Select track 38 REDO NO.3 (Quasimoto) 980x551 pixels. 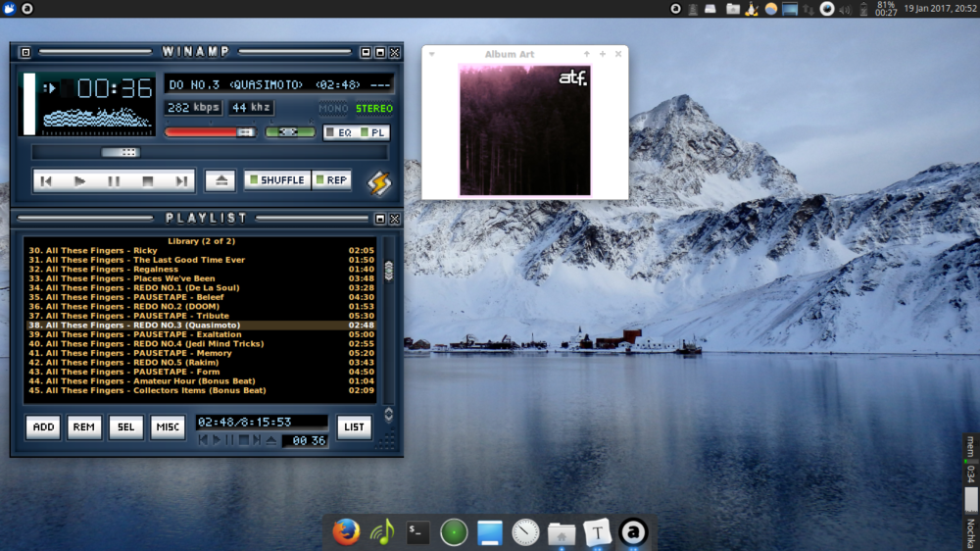(x=201, y=326)
